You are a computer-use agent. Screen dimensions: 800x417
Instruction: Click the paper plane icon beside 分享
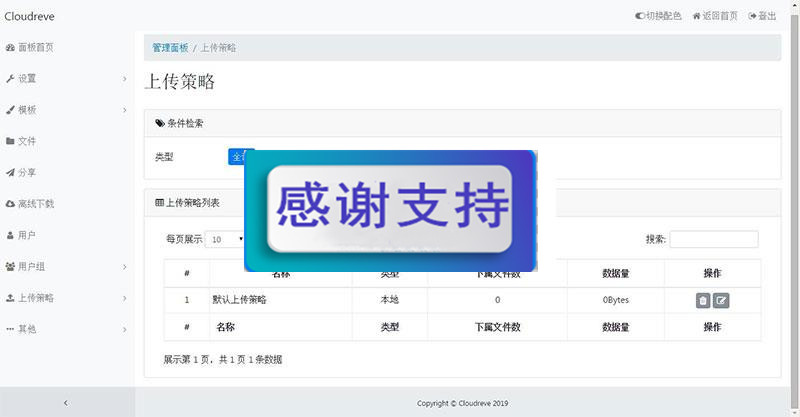click(10, 173)
